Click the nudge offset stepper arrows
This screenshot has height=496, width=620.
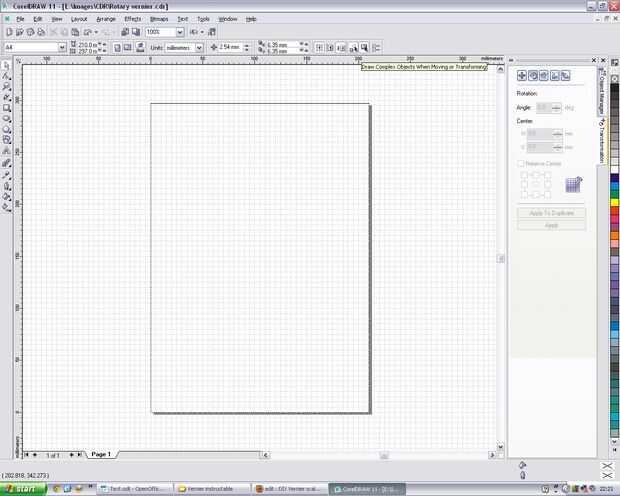(x=247, y=48)
